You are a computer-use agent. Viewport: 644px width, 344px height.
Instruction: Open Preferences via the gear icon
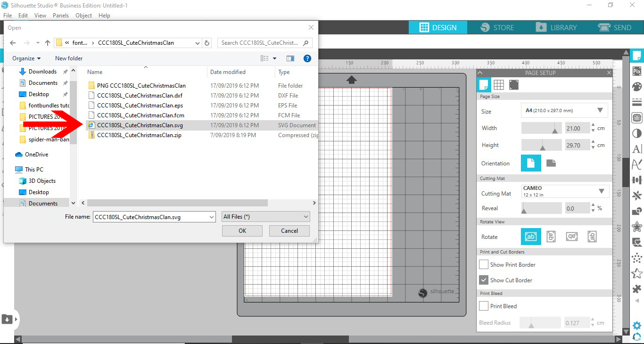[x=637, y=326]
